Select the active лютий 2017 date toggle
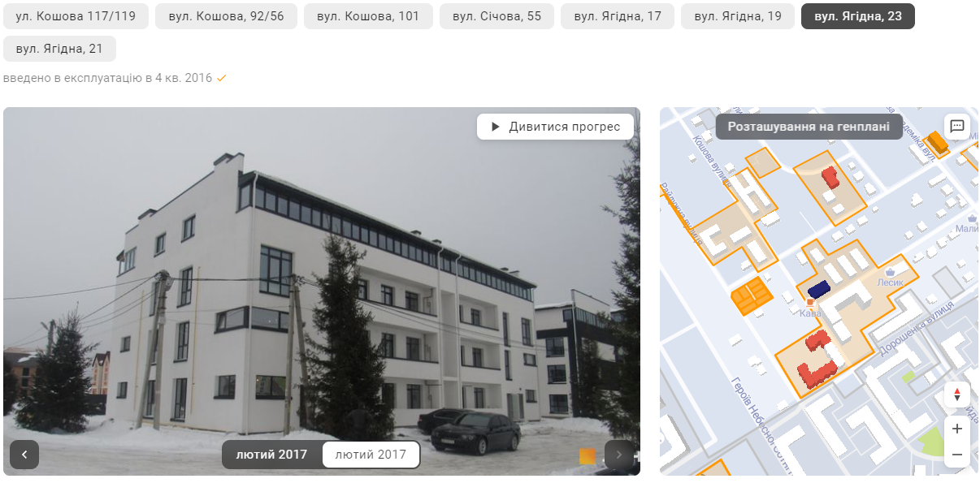 pos(271,455)
